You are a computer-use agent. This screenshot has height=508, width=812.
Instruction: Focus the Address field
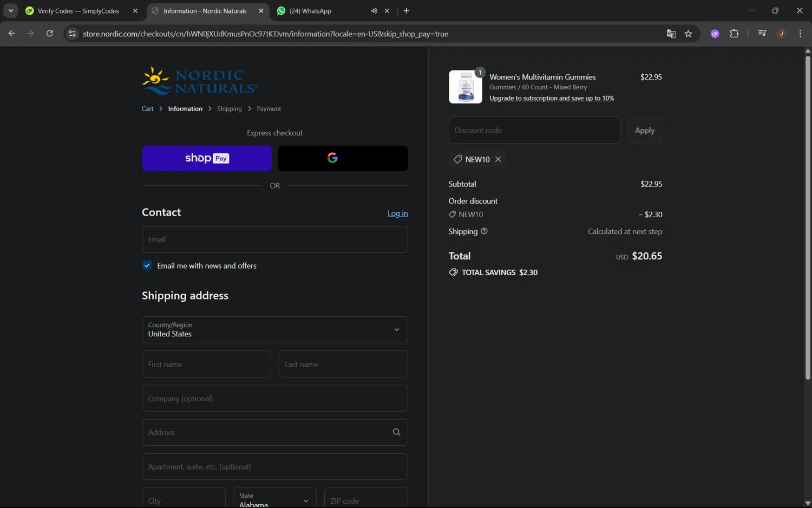point(275,432)
